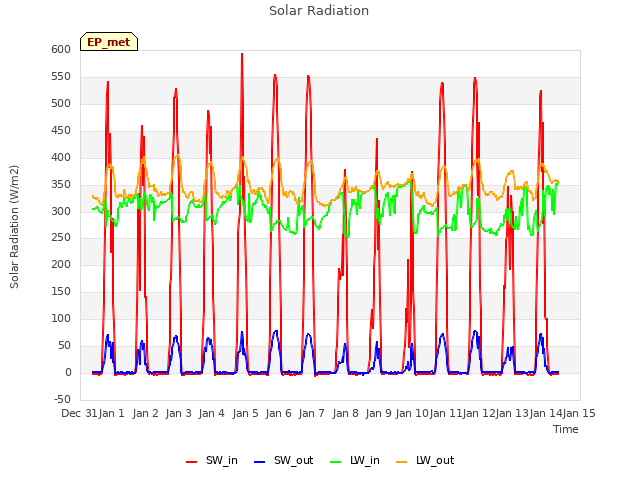
Task: Click the Jan 9 x-axis label
Action: pyautogui.click(x=378, y=413)
